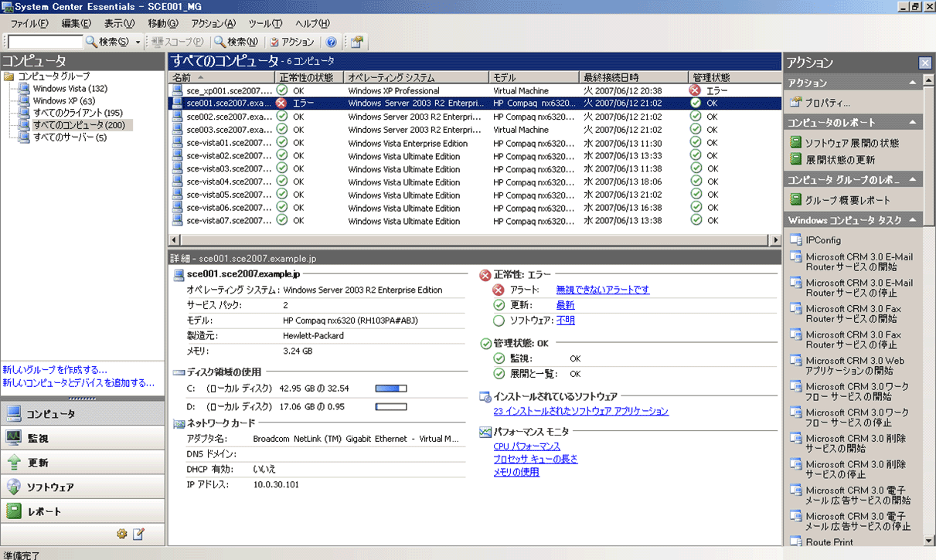Click 新しいコンピュータとデバイスを追加する link
The height and width of the screenshot is (560, 936).
click(79, 382)
